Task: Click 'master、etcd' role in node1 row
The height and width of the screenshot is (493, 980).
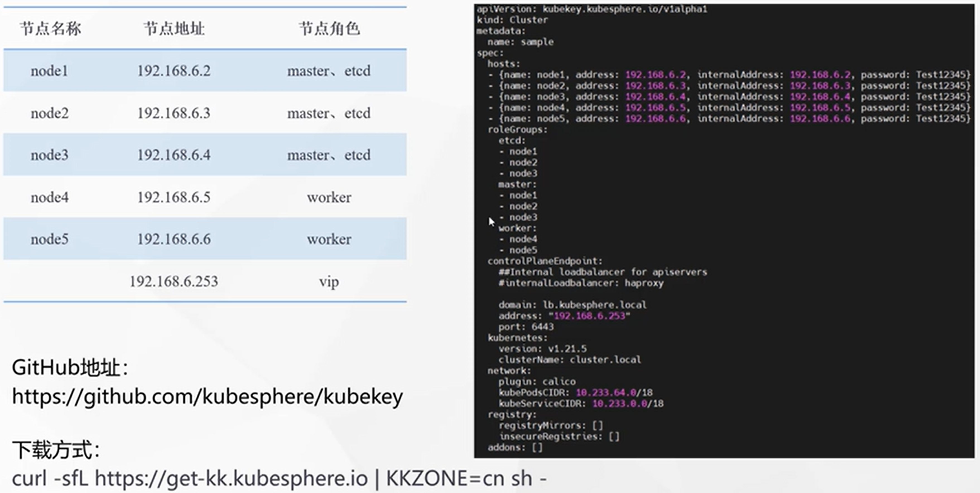Action: coord(329,71)
